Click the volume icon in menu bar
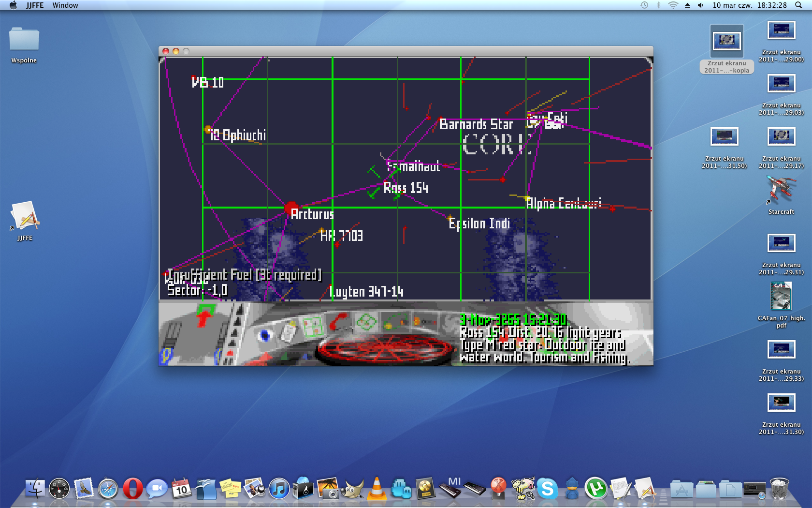812x508 pixels. (700, 5)
